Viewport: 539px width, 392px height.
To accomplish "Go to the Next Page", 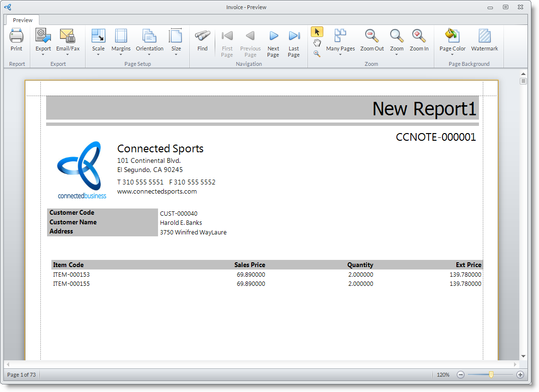I will click(273, 37).
